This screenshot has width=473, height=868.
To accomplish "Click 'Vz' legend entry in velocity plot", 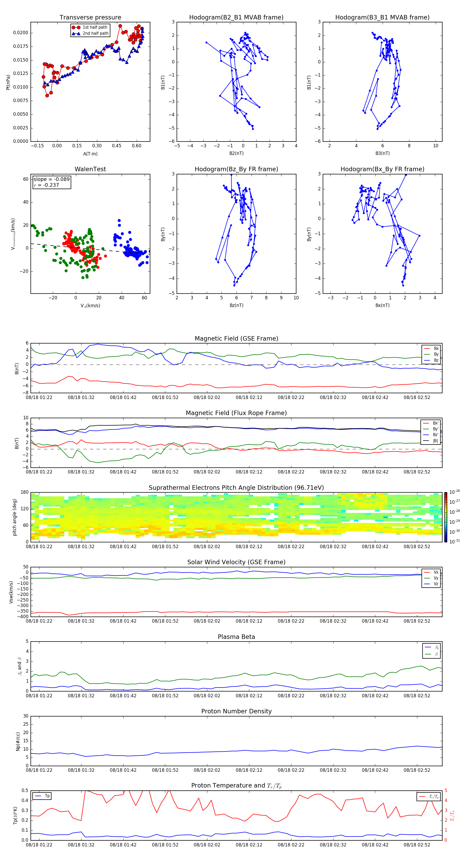I will point(431,584).
